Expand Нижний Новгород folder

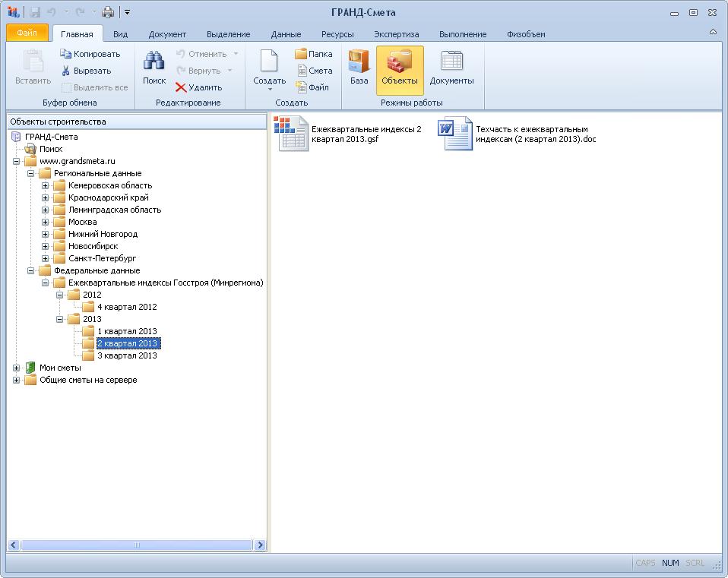45,234
